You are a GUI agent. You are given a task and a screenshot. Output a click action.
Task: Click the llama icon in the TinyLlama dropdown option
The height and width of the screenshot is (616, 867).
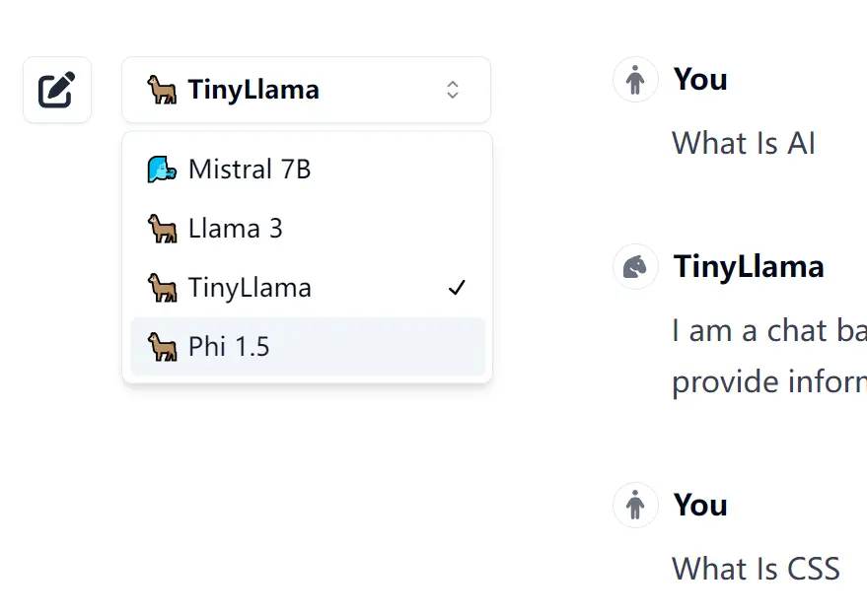[162, 287]
